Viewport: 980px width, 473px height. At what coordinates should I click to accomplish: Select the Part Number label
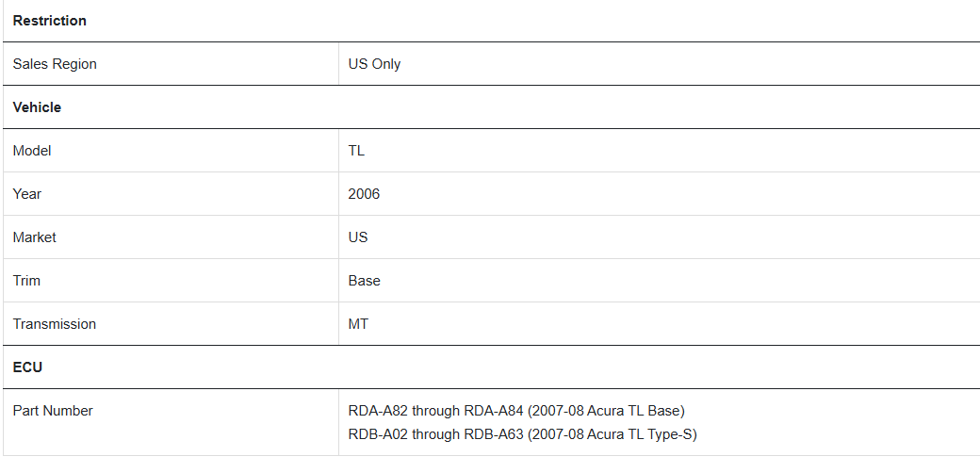53,411
